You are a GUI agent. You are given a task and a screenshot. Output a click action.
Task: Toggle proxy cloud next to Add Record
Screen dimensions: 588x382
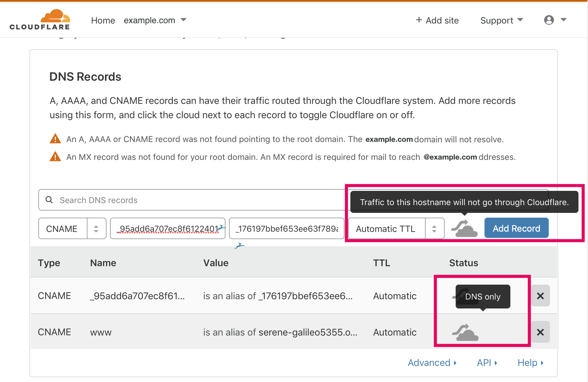click(465, 228)
